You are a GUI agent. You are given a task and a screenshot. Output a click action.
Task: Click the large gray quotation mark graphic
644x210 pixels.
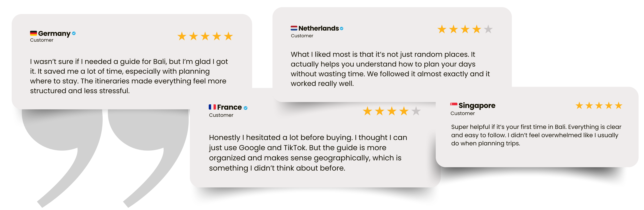point(105,155)
